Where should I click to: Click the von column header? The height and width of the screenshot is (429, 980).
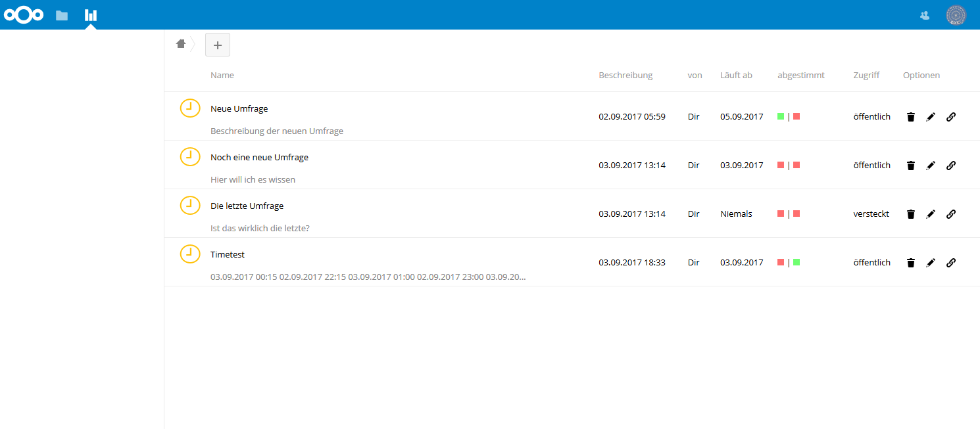point(695,76)
